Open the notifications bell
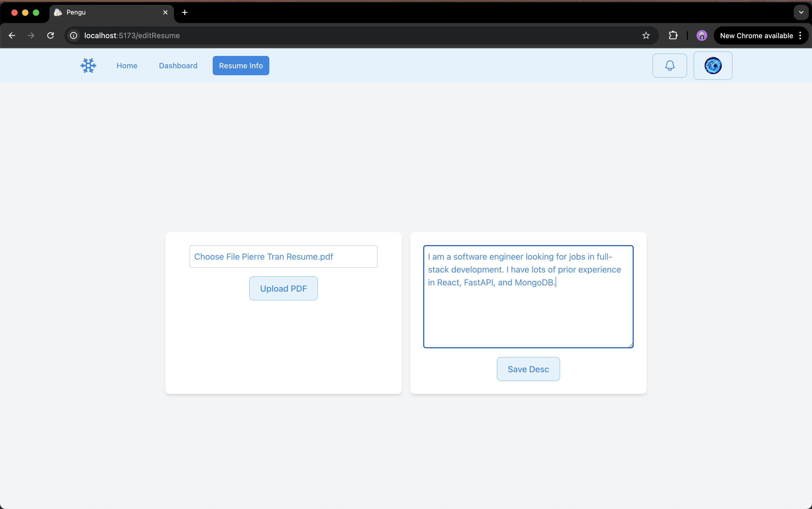The width and height of the screenshot is (812, 509). 669,66
